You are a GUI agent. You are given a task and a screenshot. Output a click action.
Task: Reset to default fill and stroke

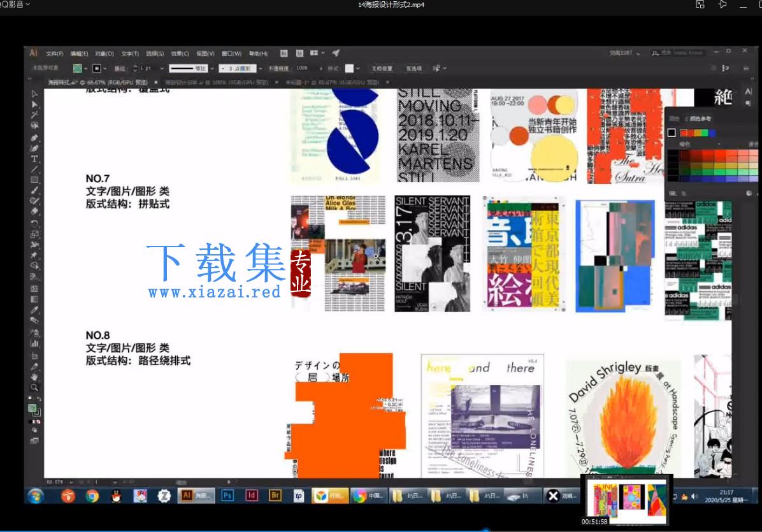(x=30, y=399)
